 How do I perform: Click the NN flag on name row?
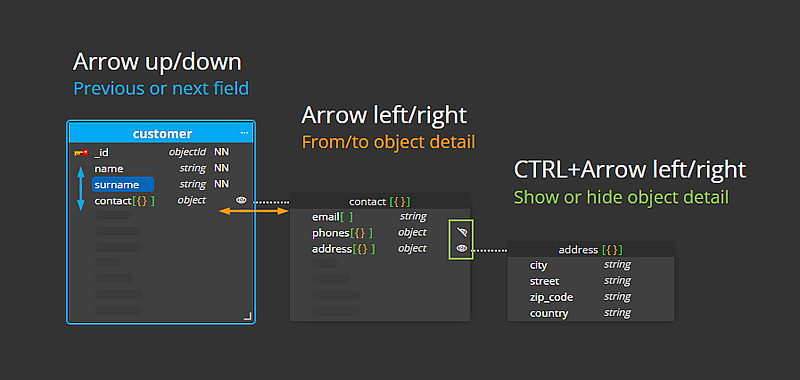[221, 168]
